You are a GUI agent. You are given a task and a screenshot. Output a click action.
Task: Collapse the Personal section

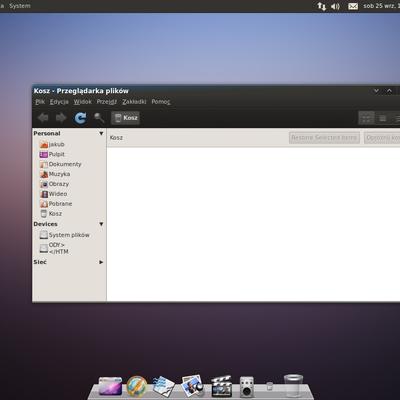pyautogui.click(x=101, y=133)
